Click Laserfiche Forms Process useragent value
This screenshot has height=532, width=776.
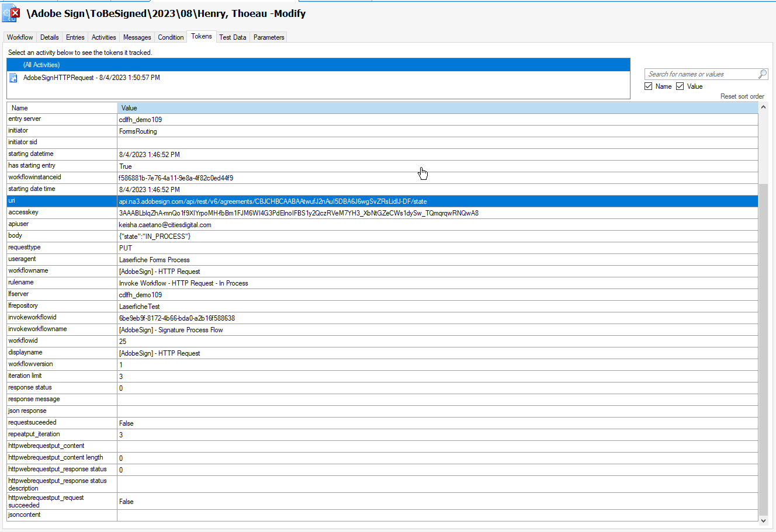click(154, 260)
